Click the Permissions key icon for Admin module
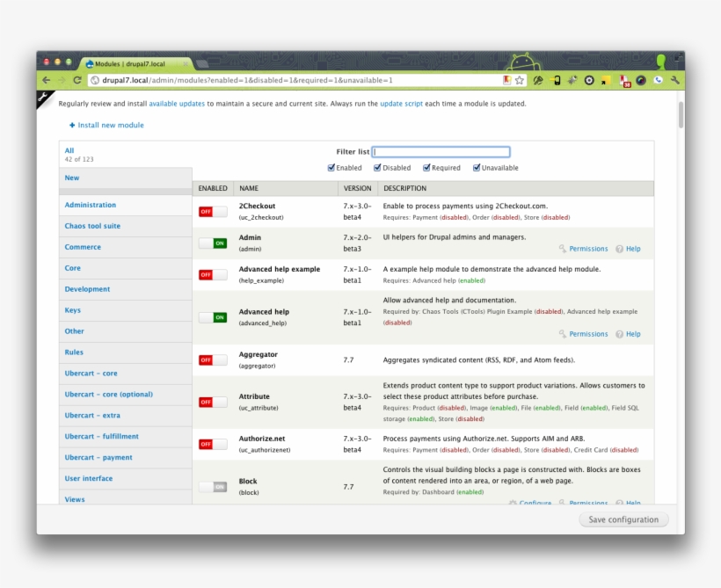 click(561, 249)
